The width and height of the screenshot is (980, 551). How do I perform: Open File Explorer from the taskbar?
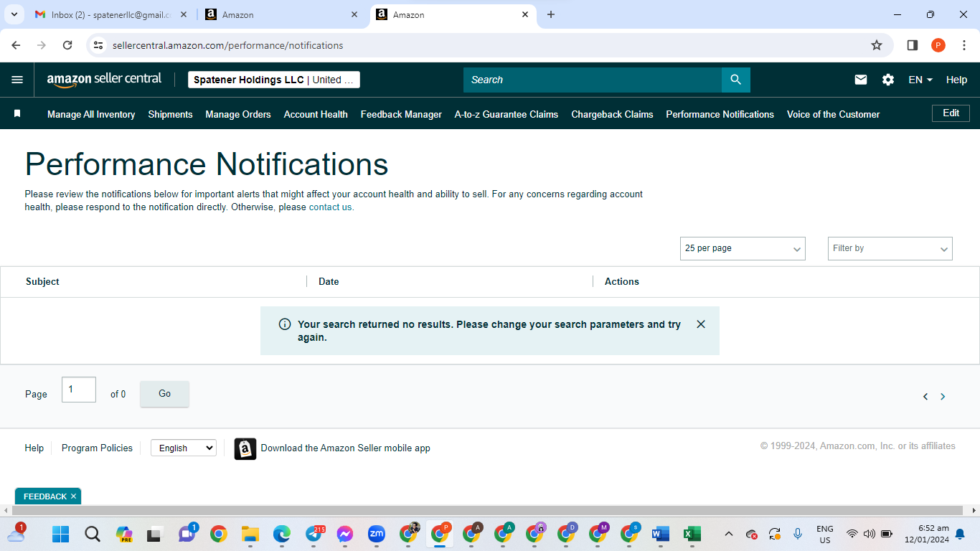250,534
